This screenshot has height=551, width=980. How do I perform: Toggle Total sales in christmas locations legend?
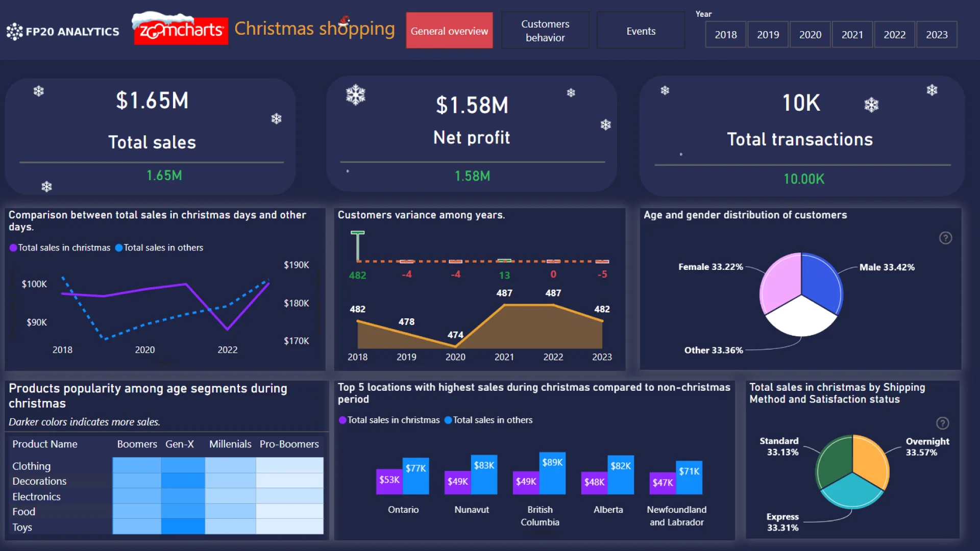pyautogui.click(x=389, y=420)
